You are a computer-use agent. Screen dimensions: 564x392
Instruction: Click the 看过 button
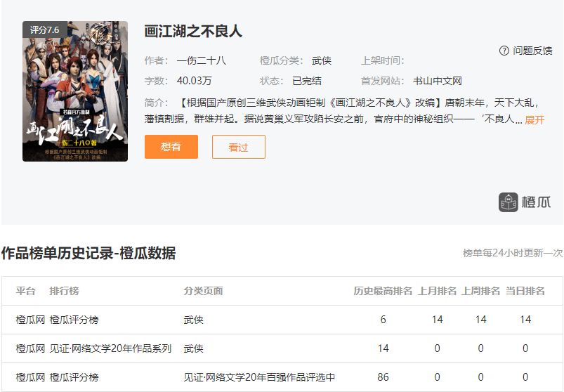click(239, 147)
